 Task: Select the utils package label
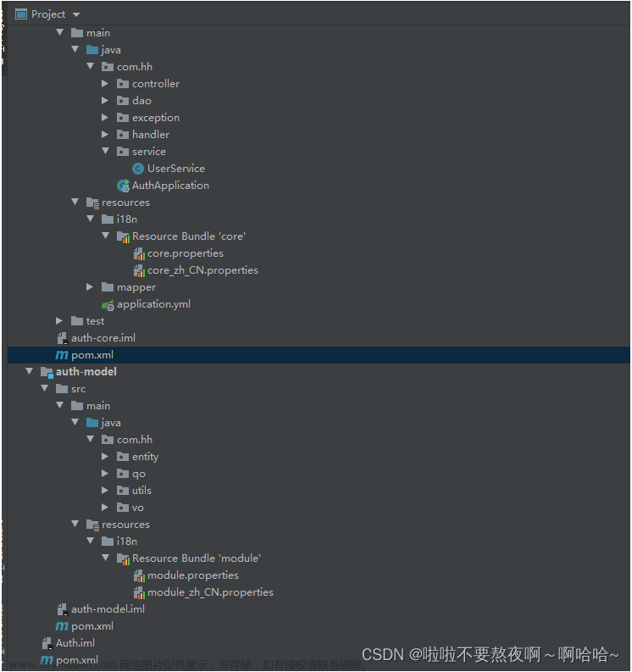tap(141, 491)
